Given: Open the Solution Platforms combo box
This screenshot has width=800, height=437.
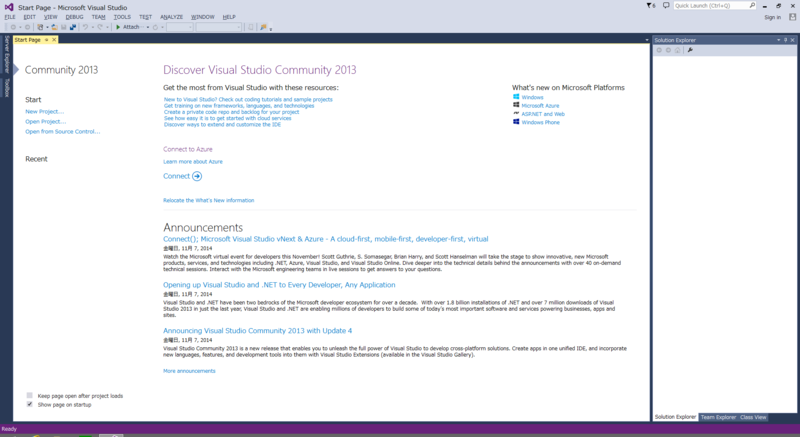Looking at the screenshot, I should click(x=218, y=27).
